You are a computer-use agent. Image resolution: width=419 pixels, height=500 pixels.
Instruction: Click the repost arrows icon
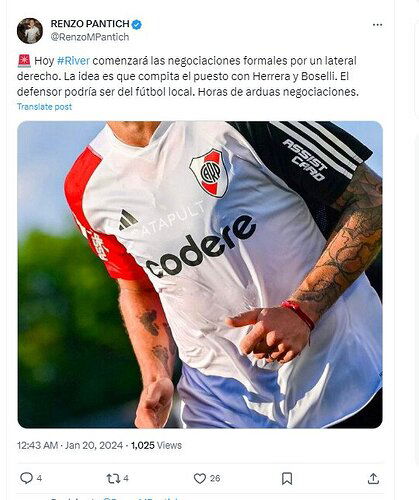pyautogui.click(x=113, y=479)
